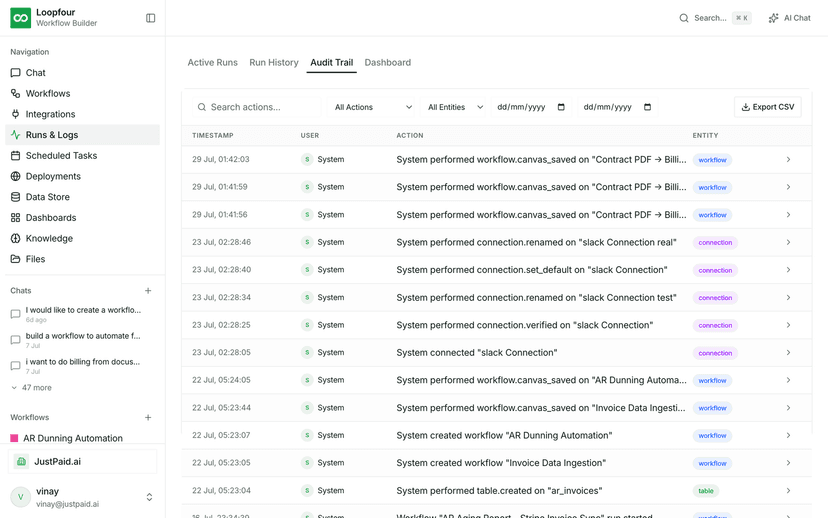This screenshot has height=518, width=828.
Task: Click the Export CSV button
Action: [x=768, y=107]
